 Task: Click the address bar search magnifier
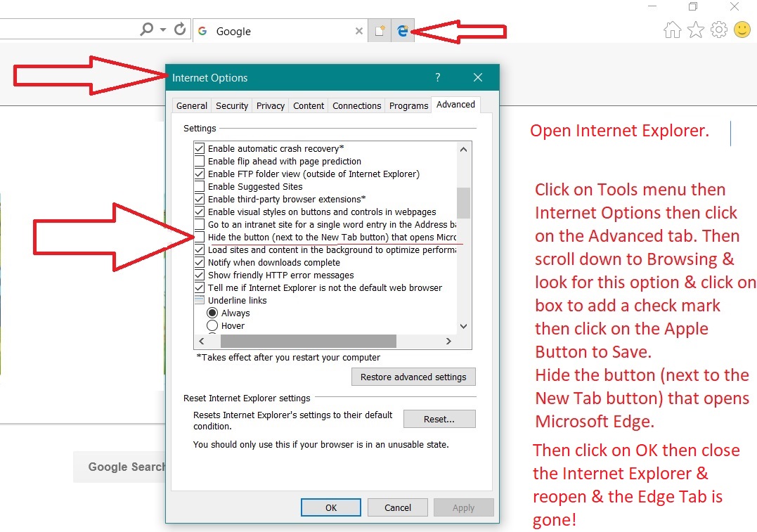point(146,30)
